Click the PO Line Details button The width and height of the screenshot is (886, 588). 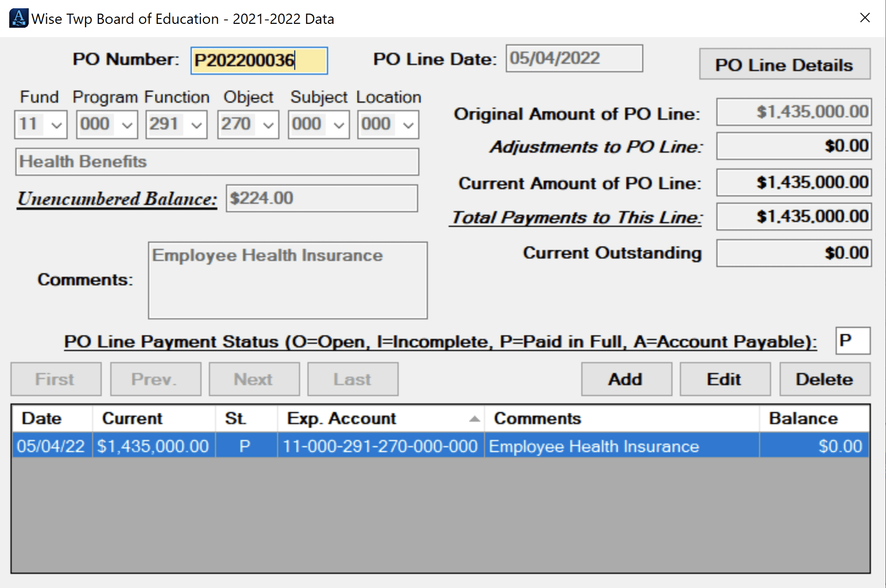pyautogui.click(x=784, y=64)
